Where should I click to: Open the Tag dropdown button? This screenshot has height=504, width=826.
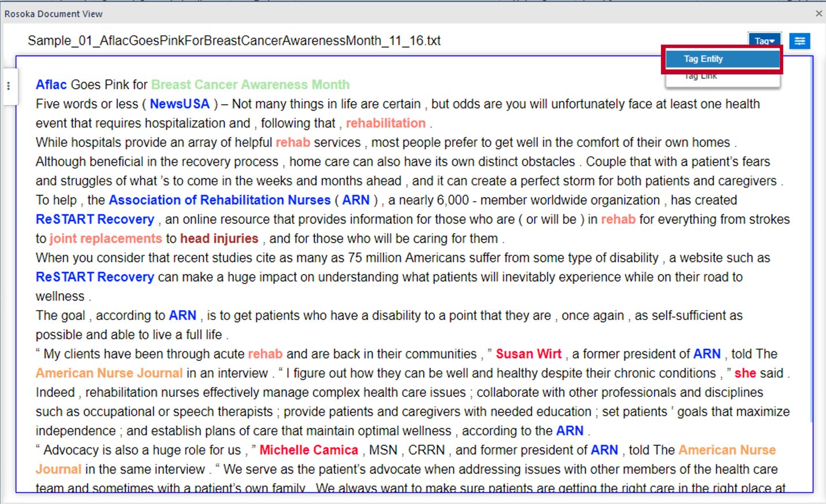pos(764,41)
